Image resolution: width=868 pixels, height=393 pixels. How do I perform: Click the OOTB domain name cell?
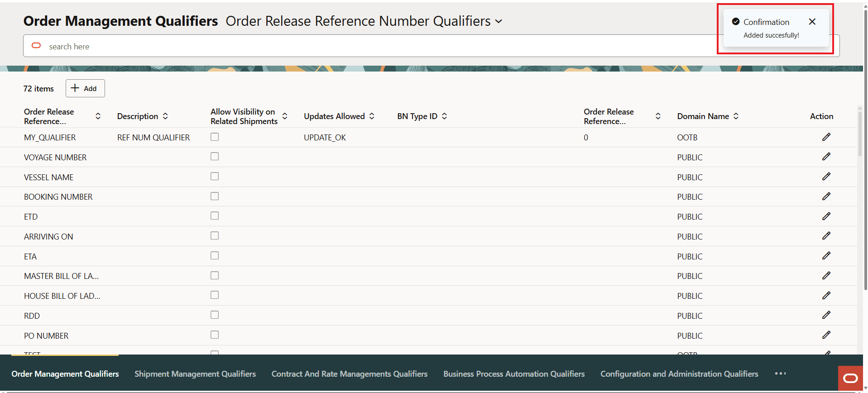[687, 138]
